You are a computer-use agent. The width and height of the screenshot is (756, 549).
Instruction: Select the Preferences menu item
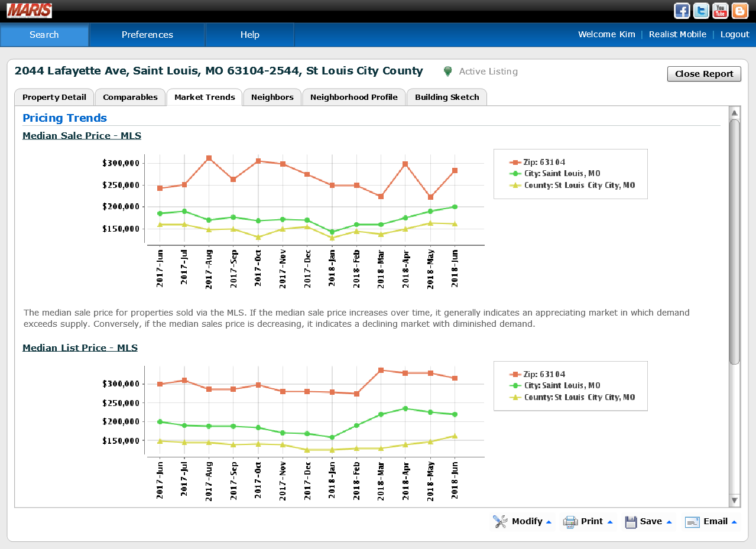tap(147, 35)
